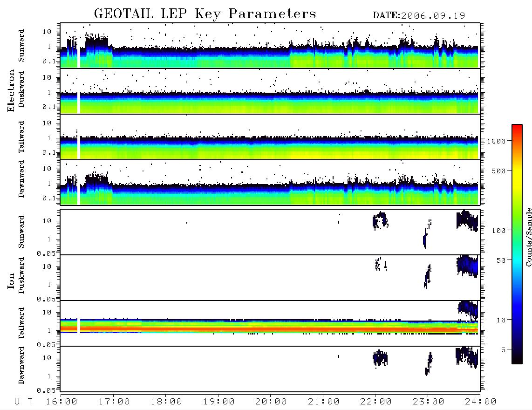Click the Ion Dawnward panel label

pos(21,366)
